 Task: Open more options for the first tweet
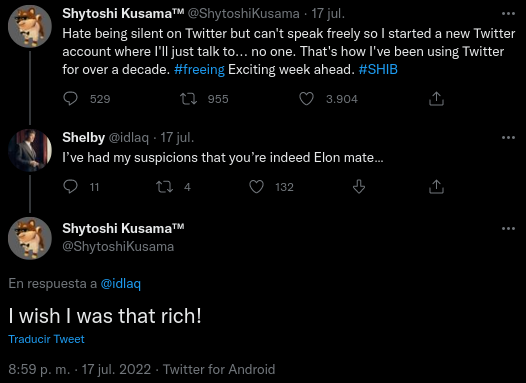click(x=508, y=14)
